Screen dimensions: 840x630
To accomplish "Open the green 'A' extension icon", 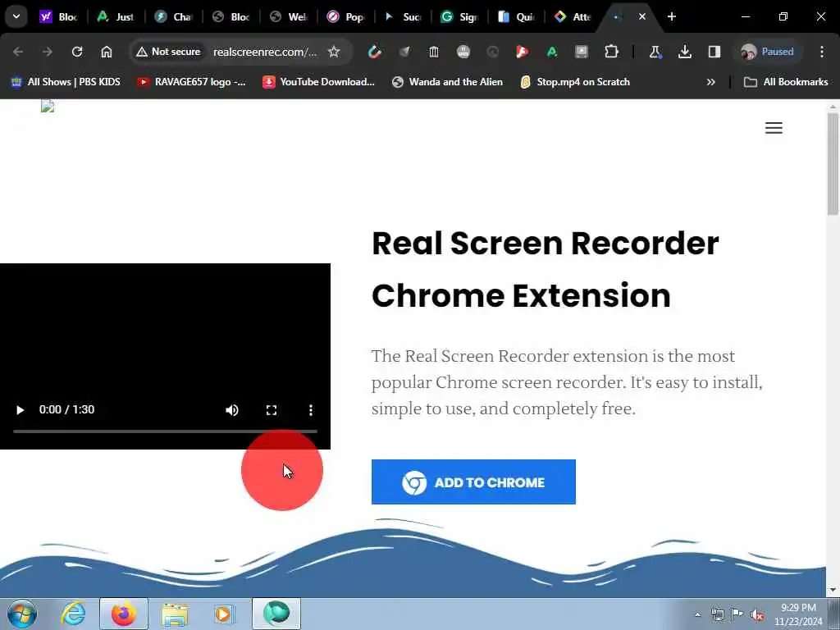I will click(552, 52).
